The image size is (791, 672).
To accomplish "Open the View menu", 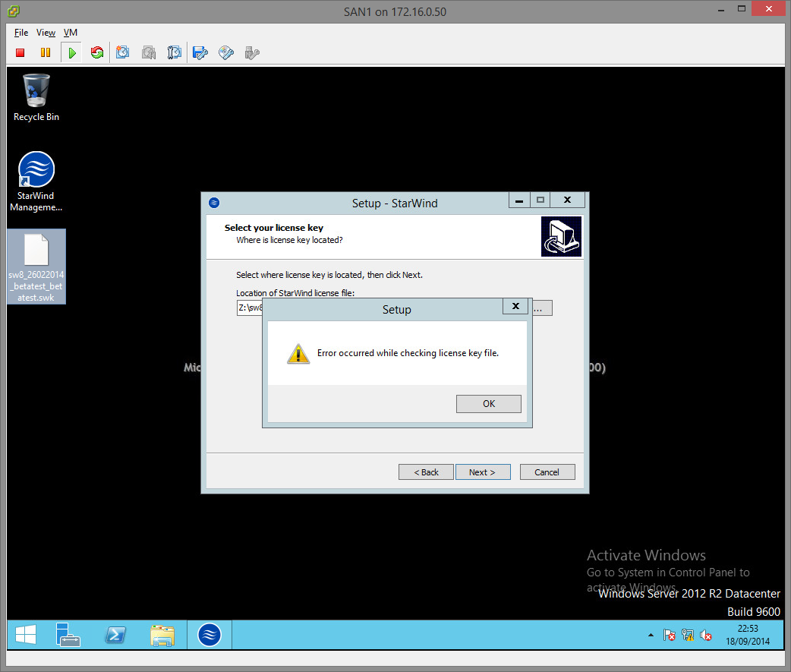I will click(46, 33).
